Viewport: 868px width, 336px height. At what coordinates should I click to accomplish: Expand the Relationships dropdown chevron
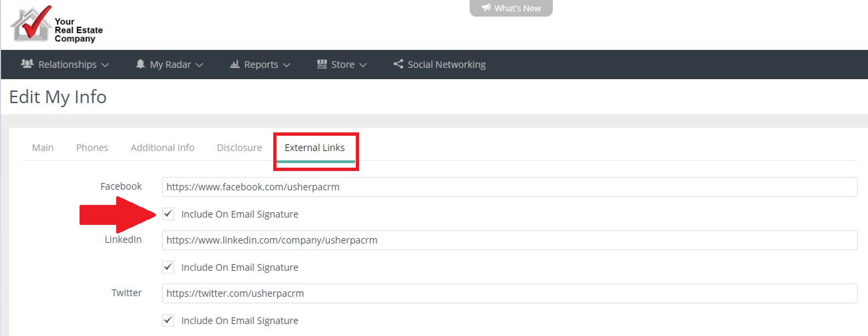105,65
